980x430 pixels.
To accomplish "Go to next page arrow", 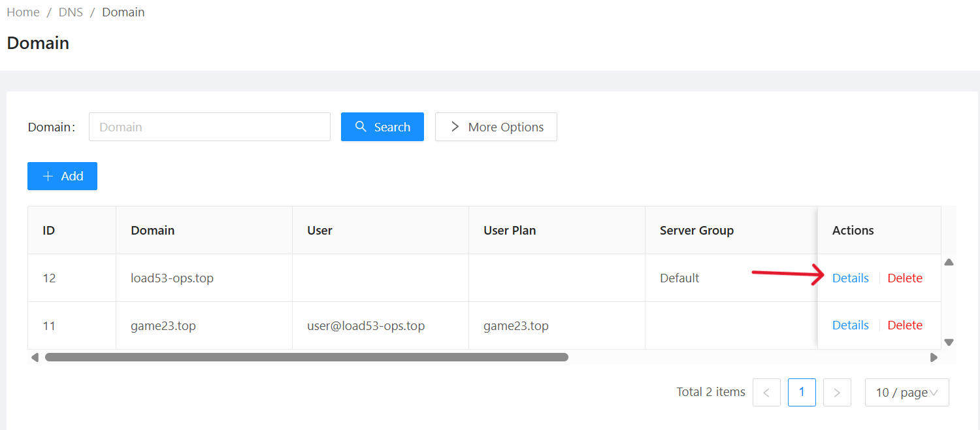I will tap(837, 393).
